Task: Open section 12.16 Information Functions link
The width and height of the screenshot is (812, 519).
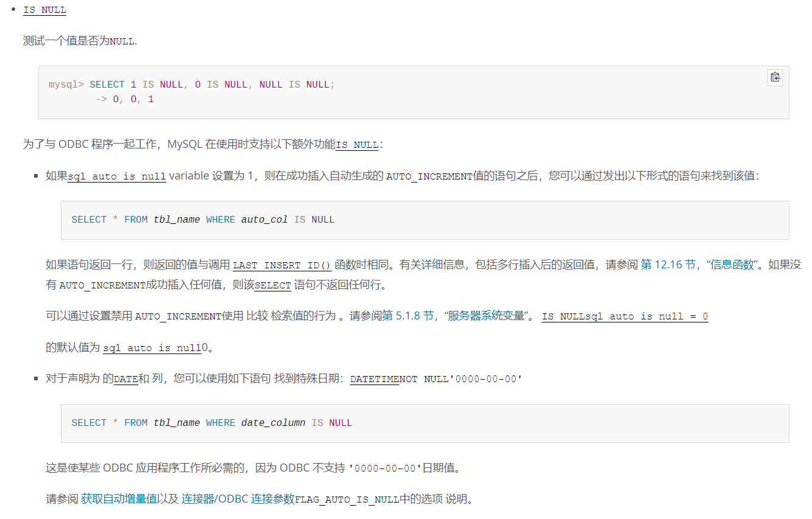Action: 699,265
